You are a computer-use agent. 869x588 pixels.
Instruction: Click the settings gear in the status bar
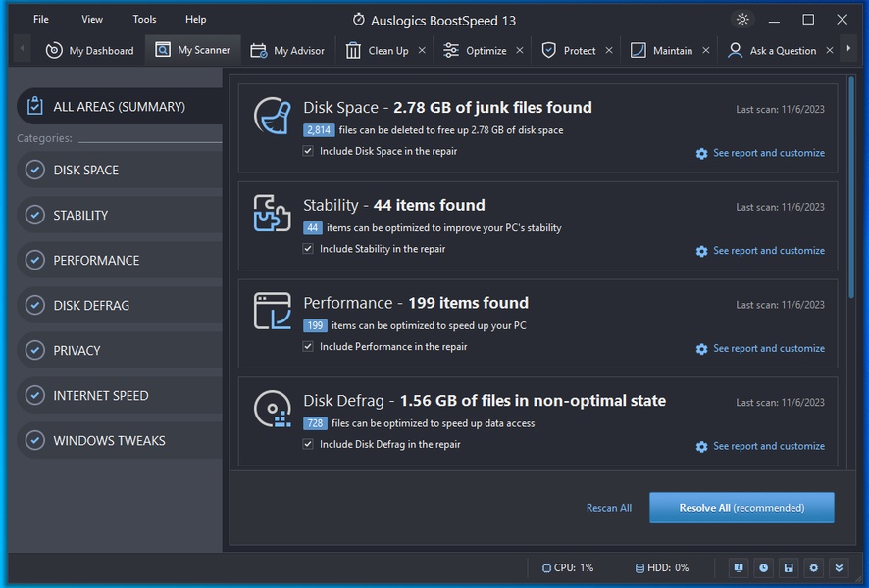(813, 567)
